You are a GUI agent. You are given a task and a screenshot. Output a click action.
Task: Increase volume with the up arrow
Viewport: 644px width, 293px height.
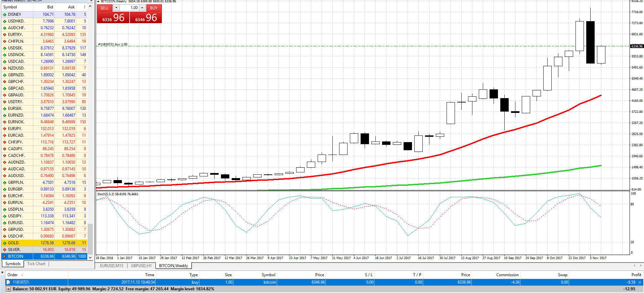[142, 8]
